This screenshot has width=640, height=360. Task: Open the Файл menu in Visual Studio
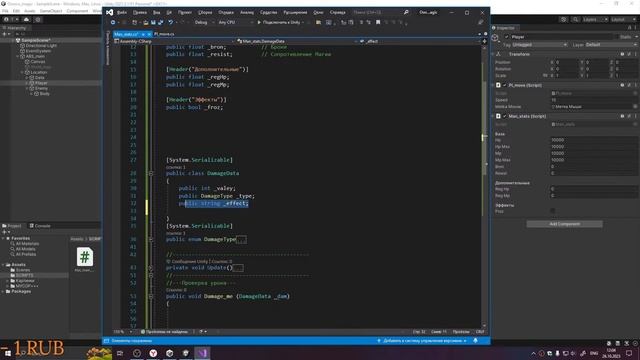point(122,12)
